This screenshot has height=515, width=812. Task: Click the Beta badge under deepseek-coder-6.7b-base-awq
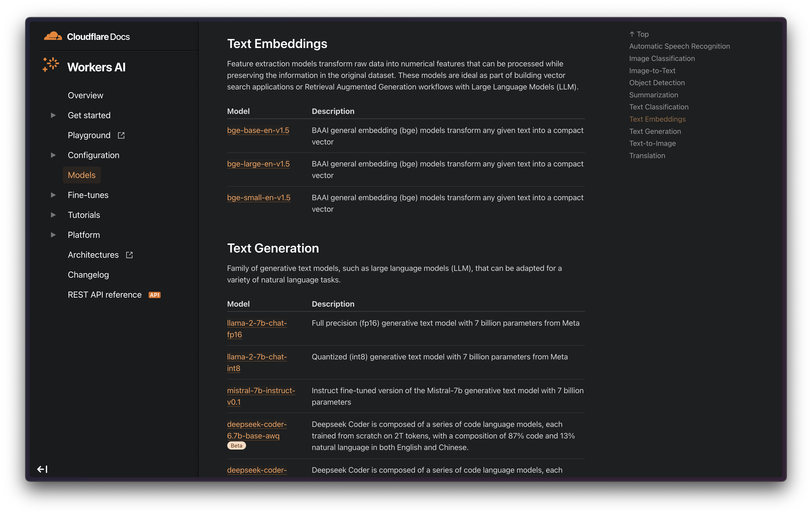[x=236, y=445]
